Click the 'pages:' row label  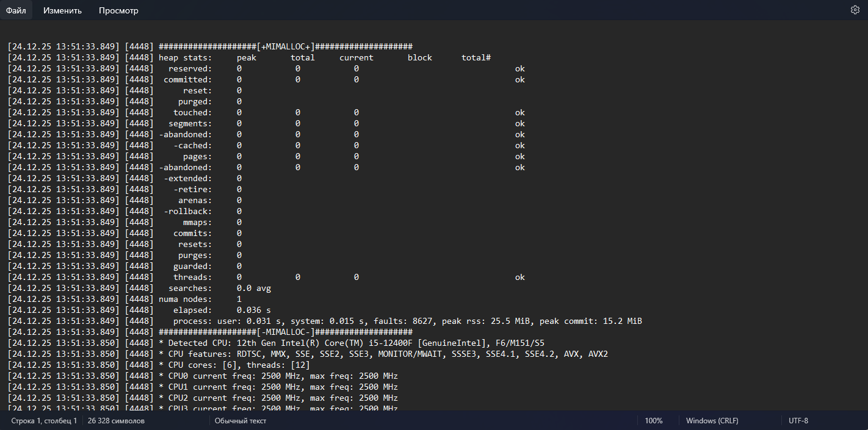[198, 156]
